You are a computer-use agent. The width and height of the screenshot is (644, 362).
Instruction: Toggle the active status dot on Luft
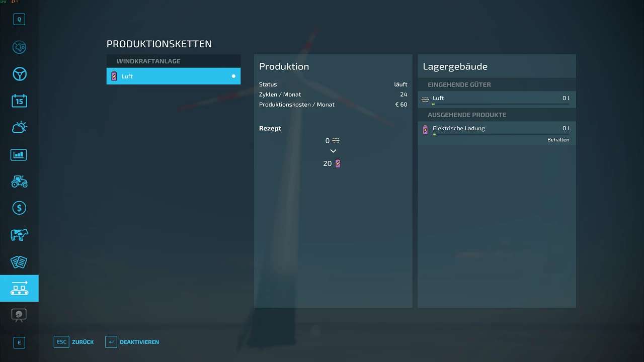coord(233,76)
